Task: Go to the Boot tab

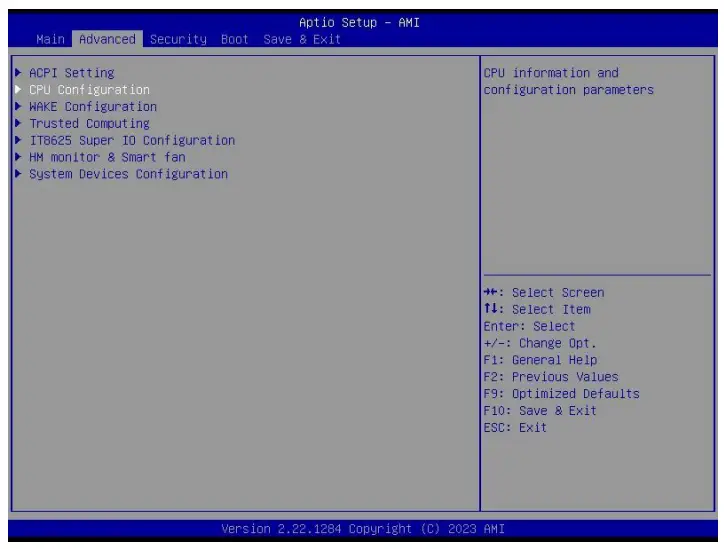Action: (235, 39)
